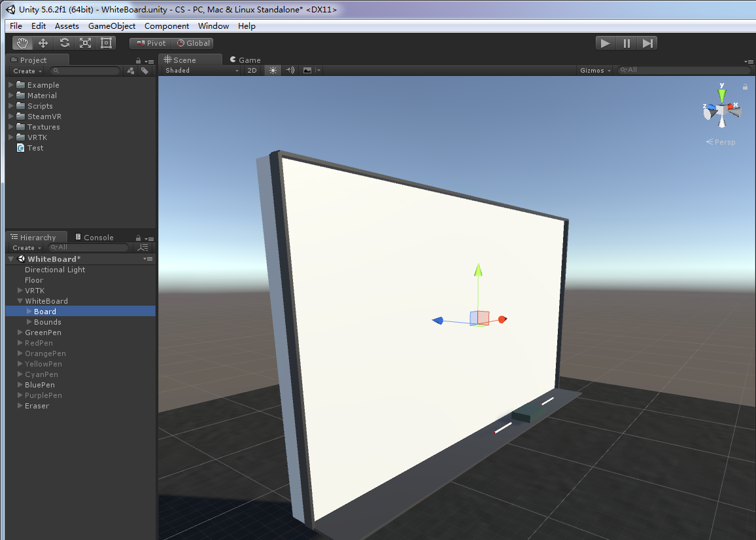Expand the Board object children

29,312
